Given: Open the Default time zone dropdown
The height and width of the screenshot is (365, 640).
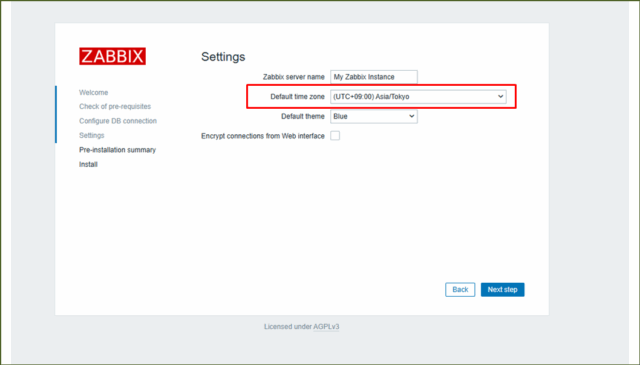Looking at the screenshot, I should click(418, 97).
